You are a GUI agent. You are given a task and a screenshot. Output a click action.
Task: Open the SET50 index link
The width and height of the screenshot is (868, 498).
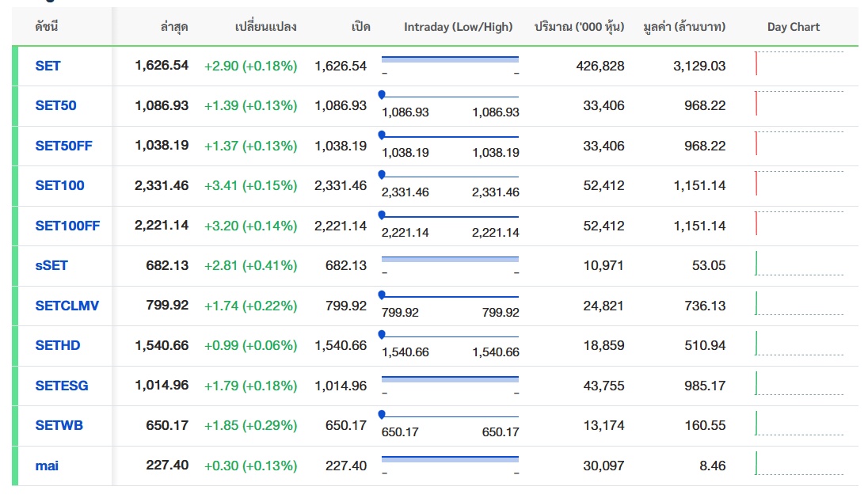(x=56, y=105)
